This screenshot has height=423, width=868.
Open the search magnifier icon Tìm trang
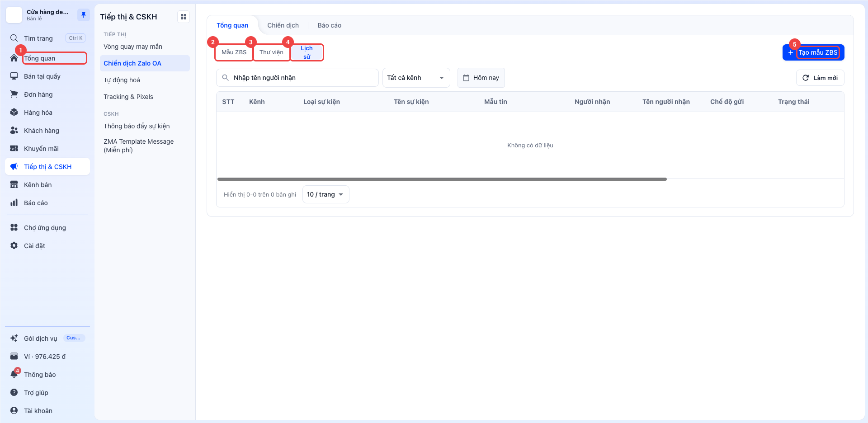[x=14, y=38]
